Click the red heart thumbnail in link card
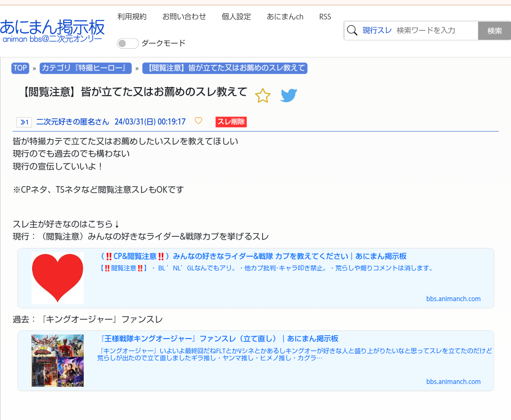The height and width of the screenshot is (420, 511). [57, 278]
